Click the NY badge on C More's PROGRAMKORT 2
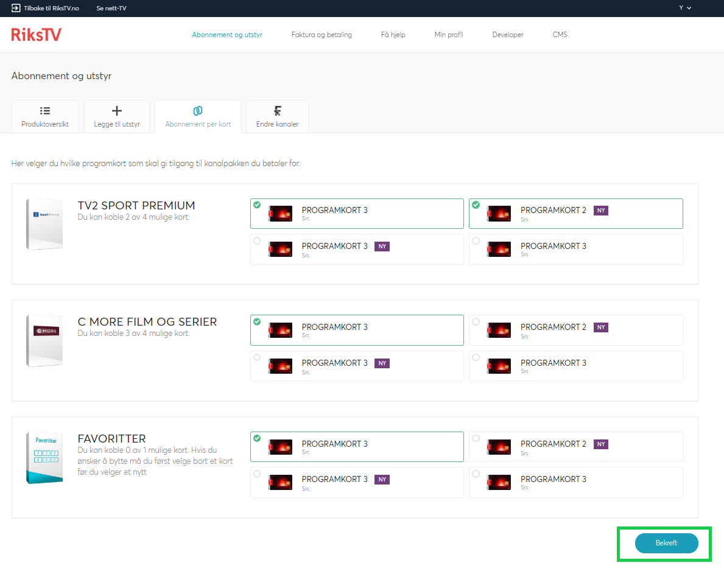The width and height of the screenshot is (724, 588). (x=601, y=327)
